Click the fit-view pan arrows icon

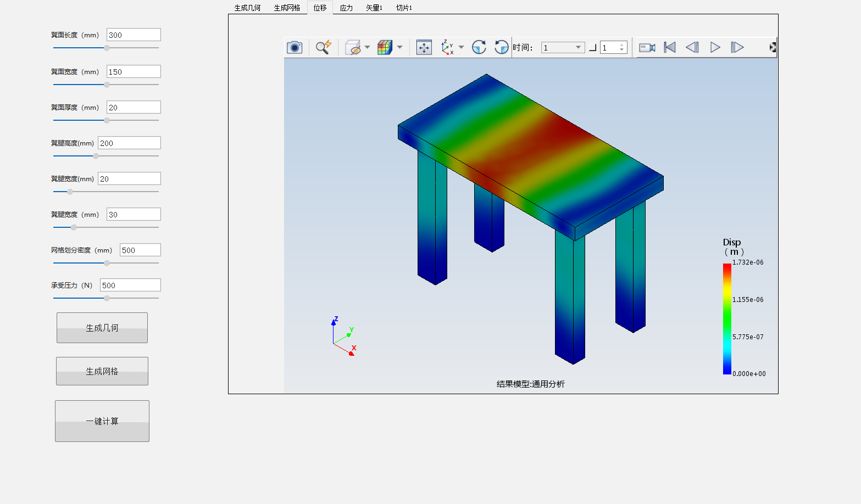click(424, 47)
